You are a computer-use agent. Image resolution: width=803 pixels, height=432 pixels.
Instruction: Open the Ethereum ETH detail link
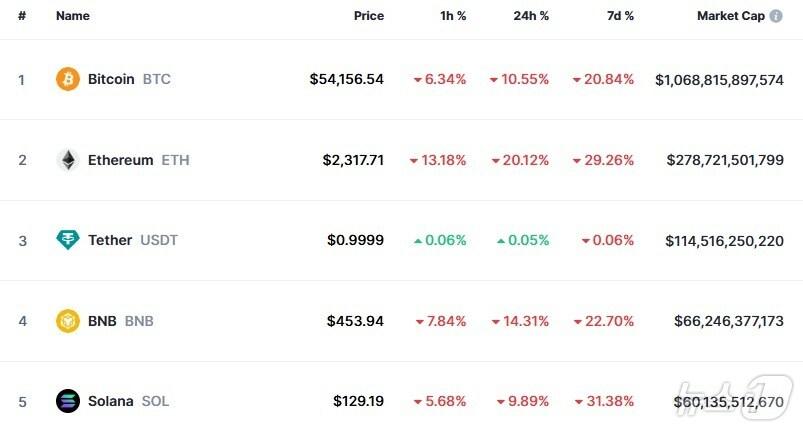click(138, 160)
